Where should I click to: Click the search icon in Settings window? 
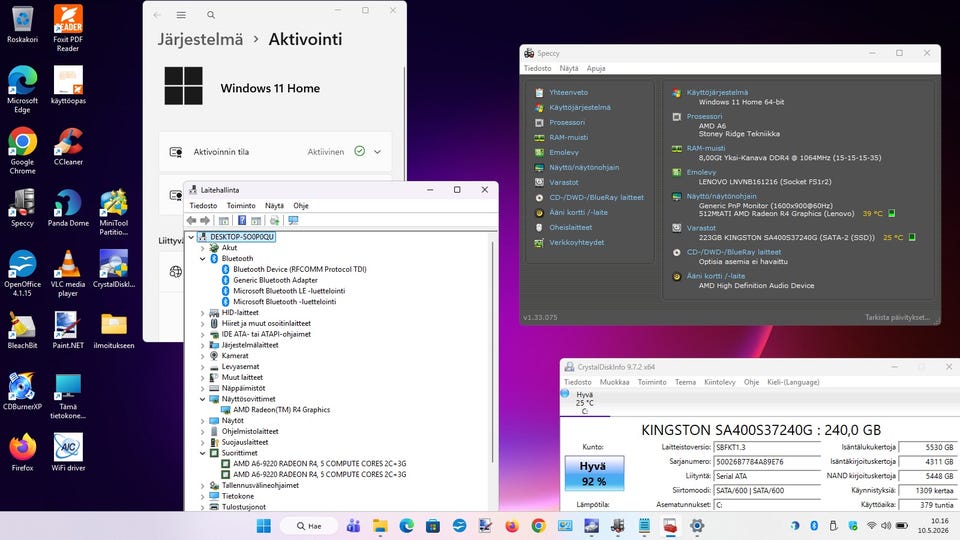(x=211, y=15)
